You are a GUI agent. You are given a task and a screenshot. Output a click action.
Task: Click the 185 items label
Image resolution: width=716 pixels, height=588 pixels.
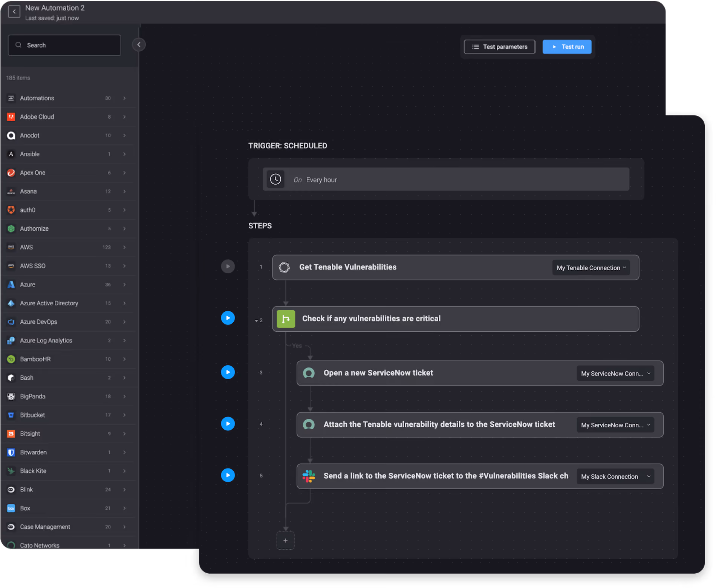click(x=18, y=78)
